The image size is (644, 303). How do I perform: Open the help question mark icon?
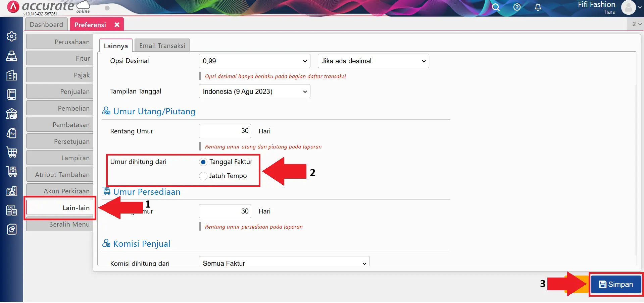(517, 7)
